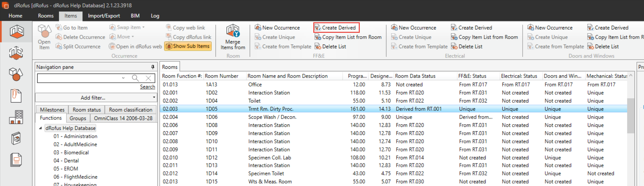644x186 pixels.
Task: Open the Add filter dropdown
Action: pyautogui.click(x=95, y=98)
